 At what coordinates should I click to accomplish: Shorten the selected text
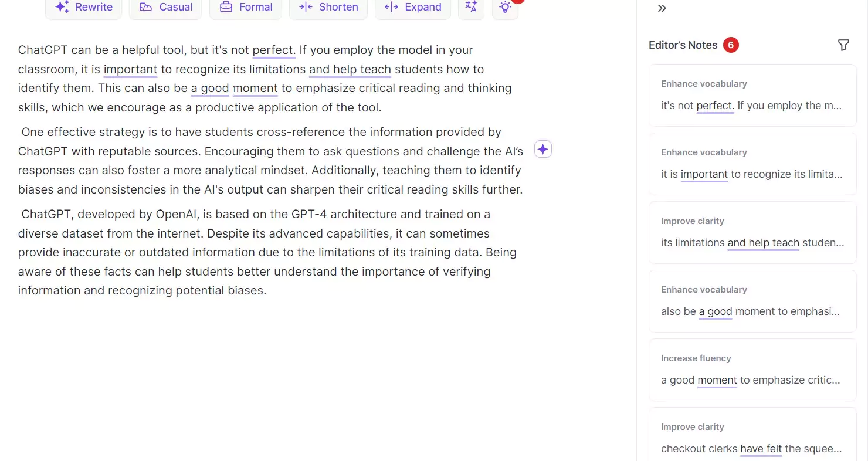[328, 8]
